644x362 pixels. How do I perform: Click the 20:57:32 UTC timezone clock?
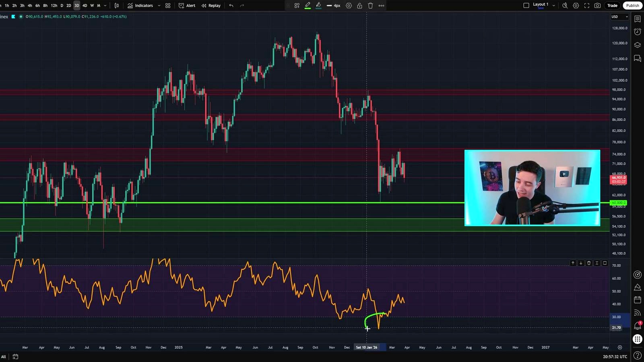pyautogui.click(x=615, y=357)
